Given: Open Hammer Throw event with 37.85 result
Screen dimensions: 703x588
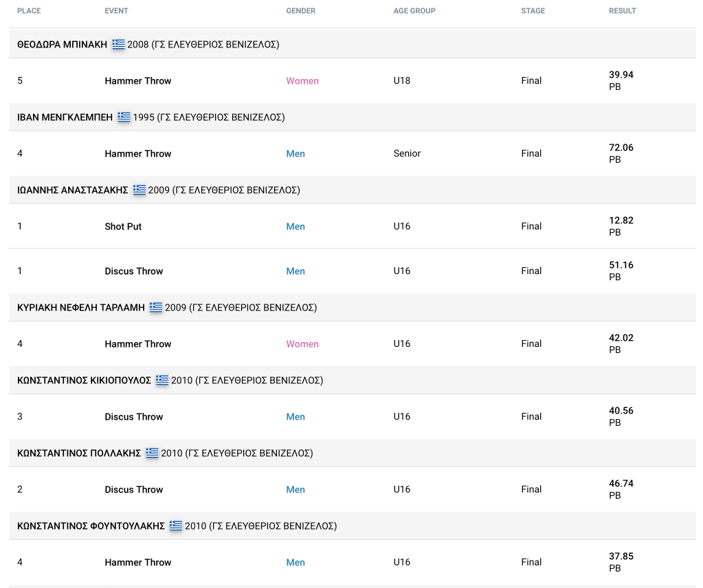Looking at the screenshot, I should 137,563.
